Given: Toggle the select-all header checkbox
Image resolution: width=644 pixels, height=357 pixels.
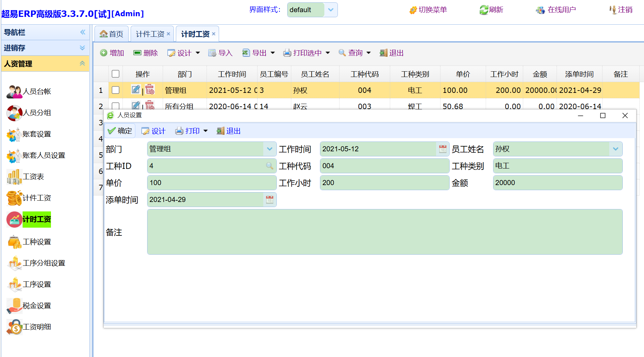Looking at the screenshot, I should point(115,74).
